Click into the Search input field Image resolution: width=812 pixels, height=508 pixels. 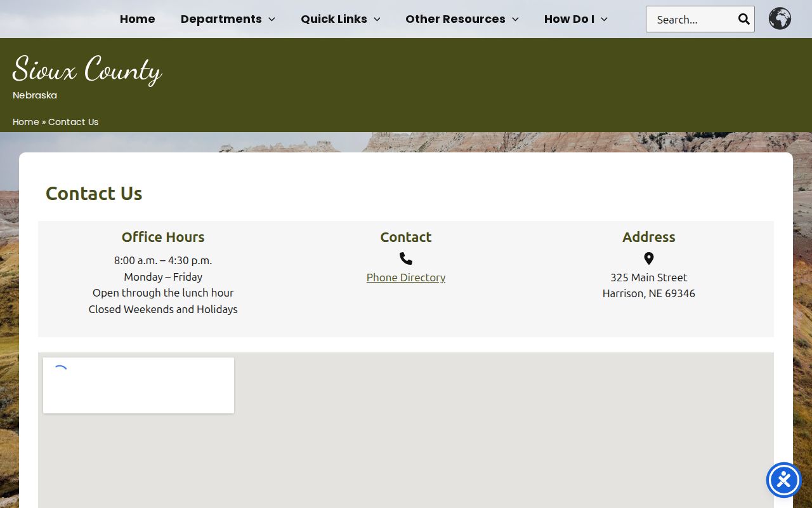coord(691,19)
